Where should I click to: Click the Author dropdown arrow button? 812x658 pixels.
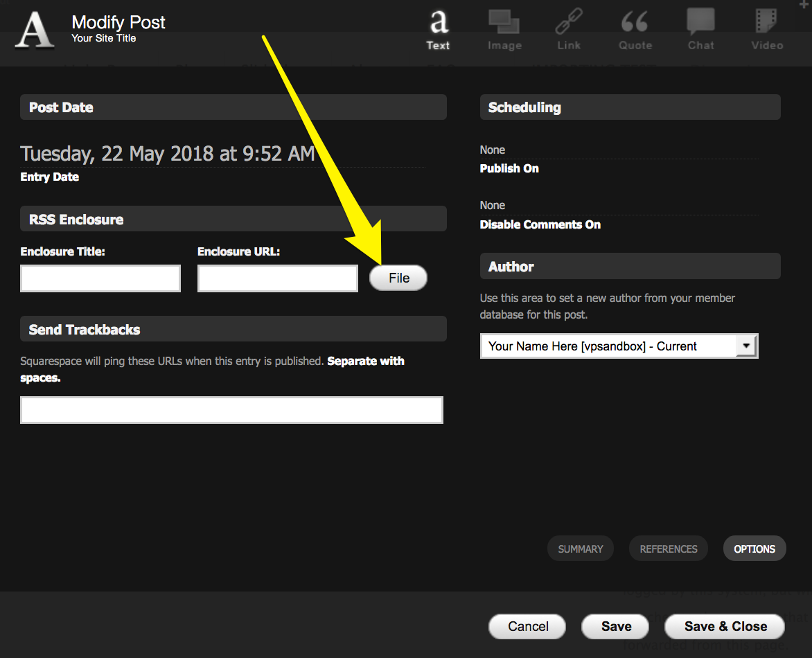[x=746, y=346]
